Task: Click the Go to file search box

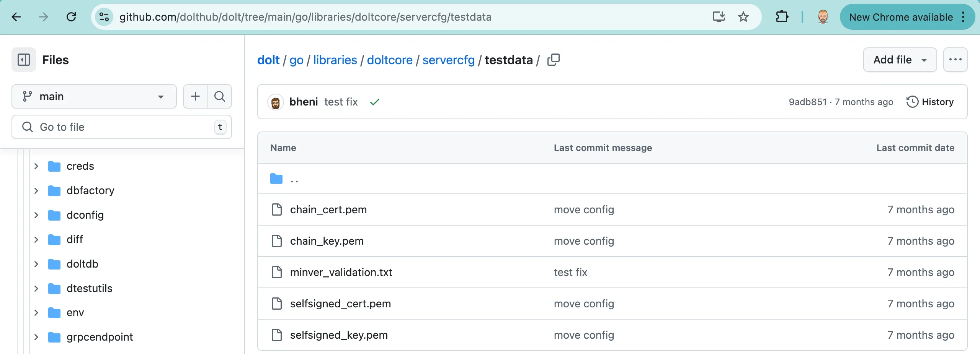Action: (121, 127)
